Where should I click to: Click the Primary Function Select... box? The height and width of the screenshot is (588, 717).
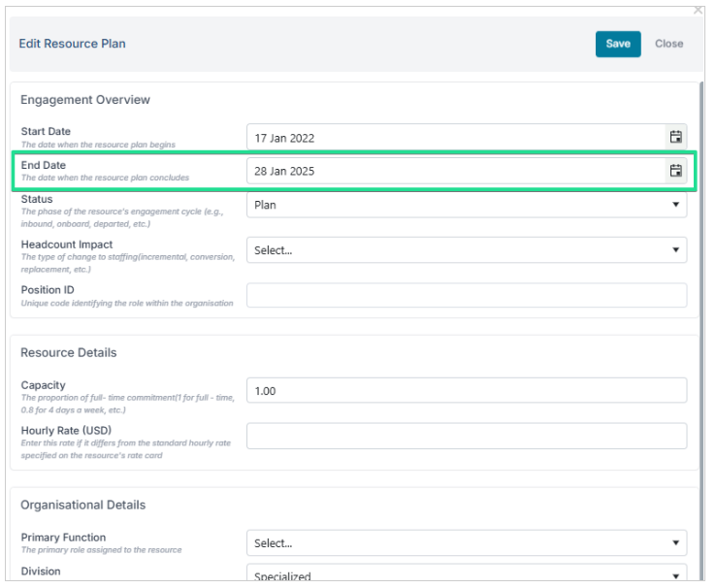click(x=467, y=543)
